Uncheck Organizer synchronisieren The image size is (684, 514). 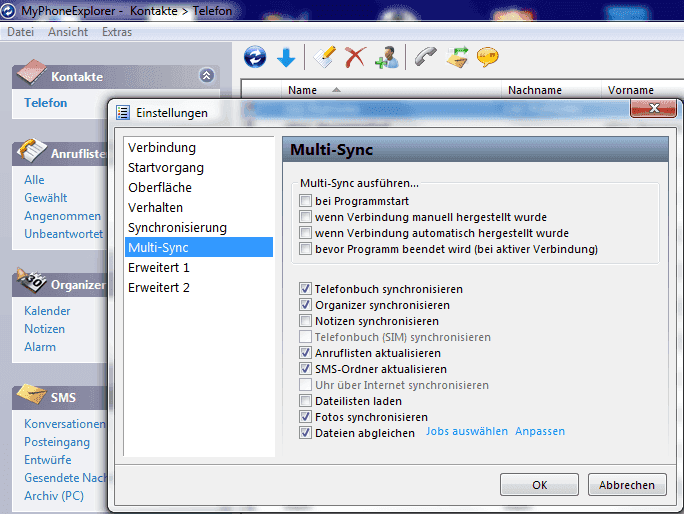pyautogui.click(x=305, y=305)
